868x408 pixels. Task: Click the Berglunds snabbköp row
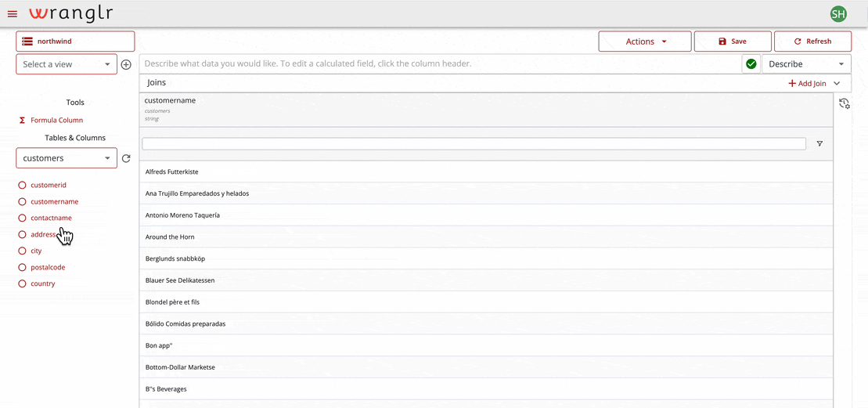[486, 258]
